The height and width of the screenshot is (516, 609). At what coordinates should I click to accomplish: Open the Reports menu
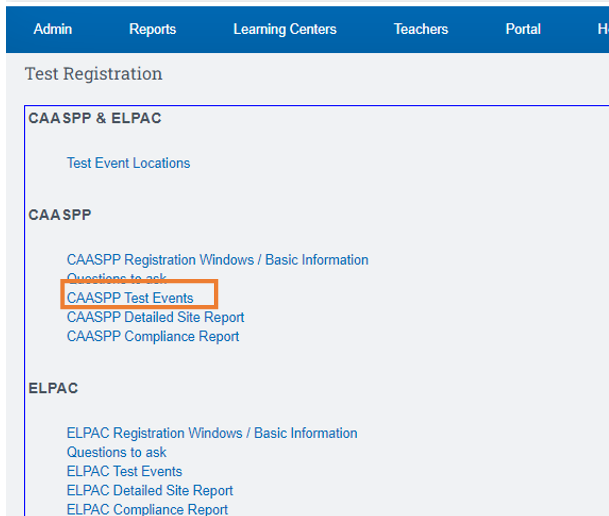(153, 29)
